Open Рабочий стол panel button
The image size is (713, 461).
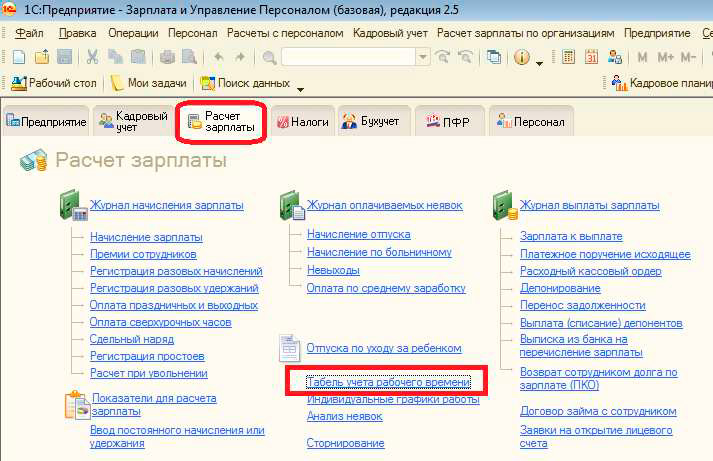tap(53, 83)
